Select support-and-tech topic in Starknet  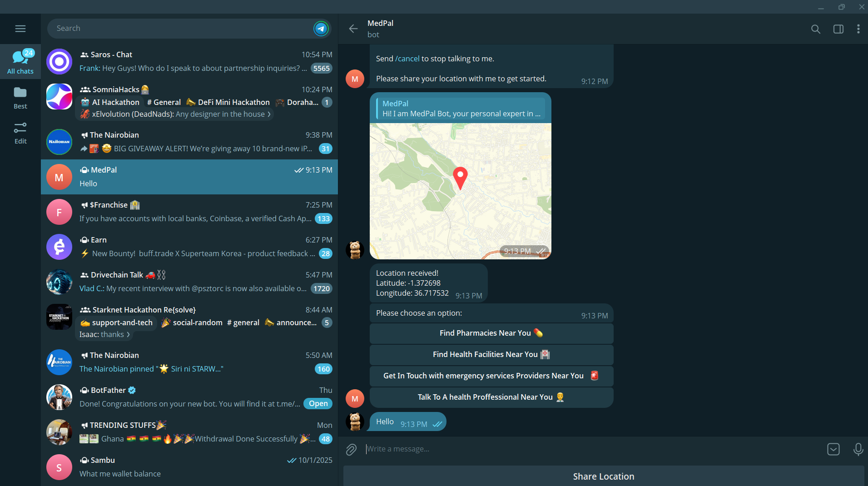[x=117, y=322]
